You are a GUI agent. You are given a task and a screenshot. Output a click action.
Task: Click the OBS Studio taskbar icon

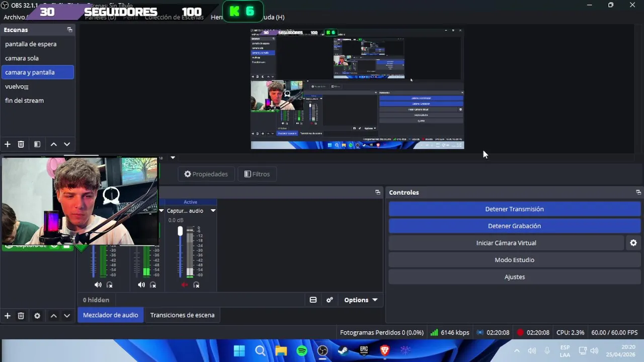(323, 350)
